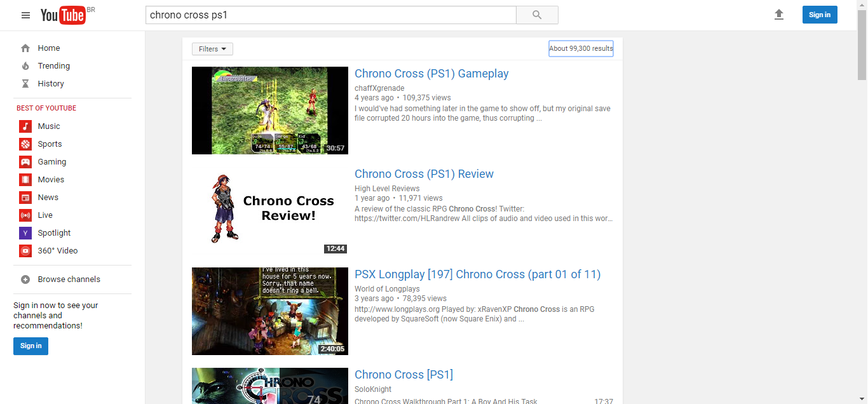Expand the Filters dropdown
Screen dimensions: 868x404
point(212,49)
